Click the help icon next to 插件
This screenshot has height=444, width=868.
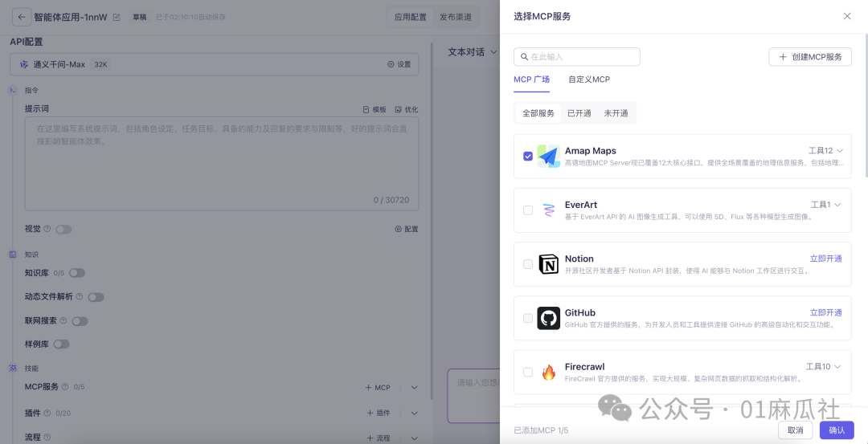tap(47, 413)
